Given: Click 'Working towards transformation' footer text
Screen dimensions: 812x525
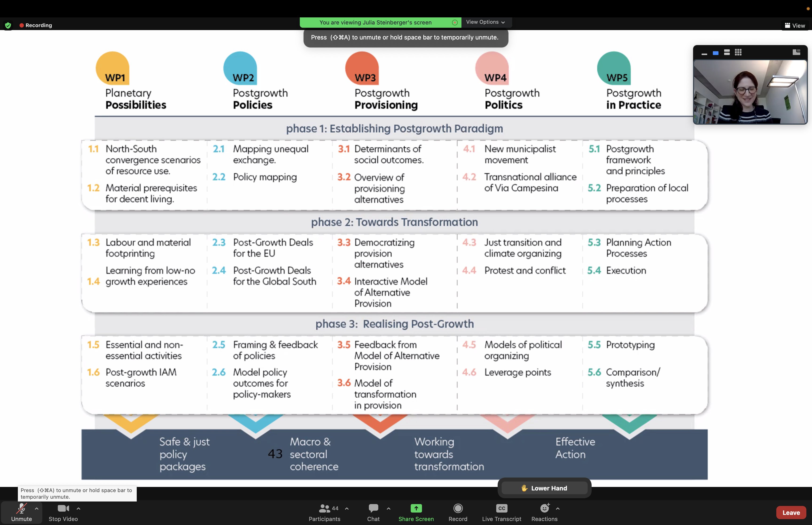Looking at the screenshot, I should point(449,454).
